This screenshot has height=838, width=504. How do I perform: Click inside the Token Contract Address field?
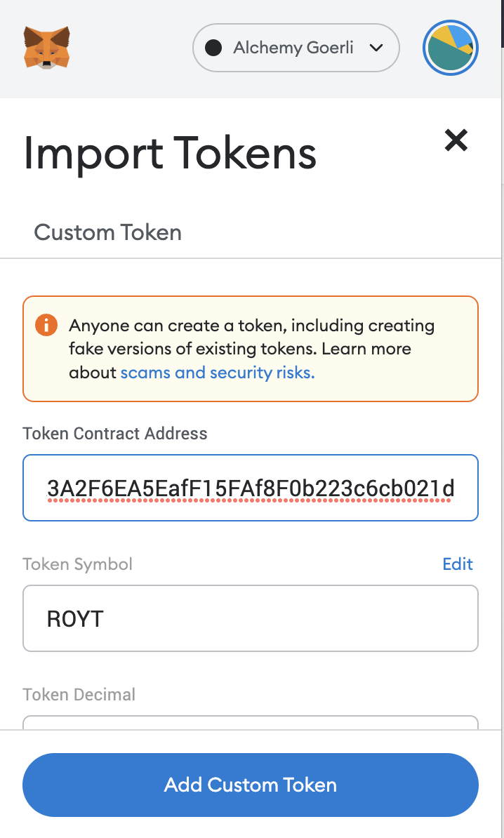coord(250,487)
